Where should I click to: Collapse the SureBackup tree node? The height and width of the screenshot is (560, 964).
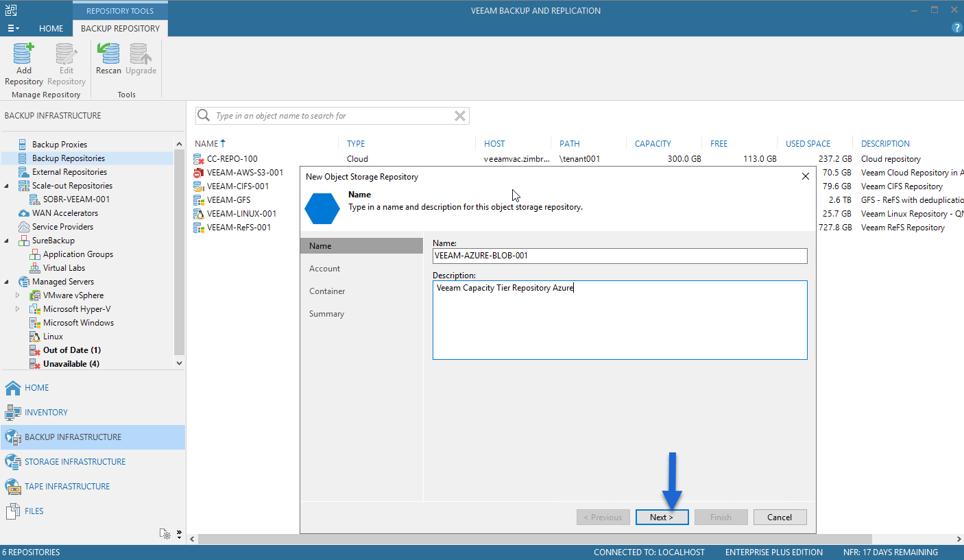tap(7, 241)
